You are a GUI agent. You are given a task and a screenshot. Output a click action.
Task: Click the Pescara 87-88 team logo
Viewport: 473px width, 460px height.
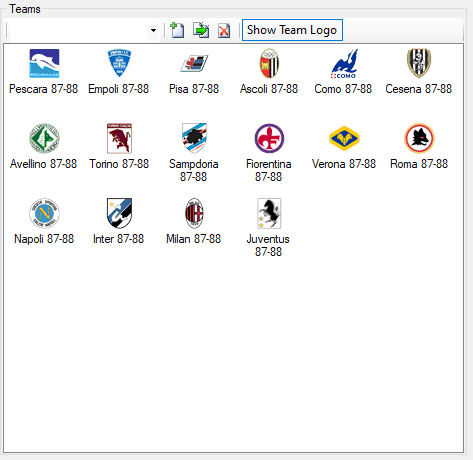pyautogui.click(x=44, y=63)
